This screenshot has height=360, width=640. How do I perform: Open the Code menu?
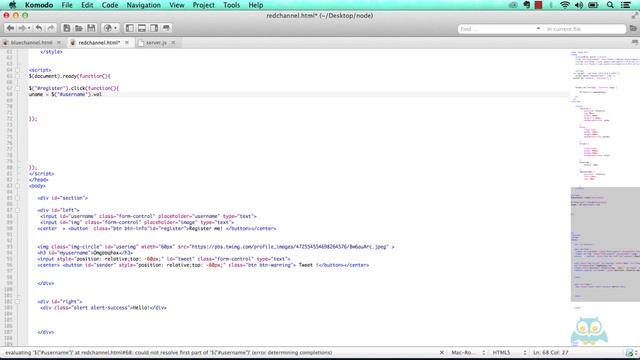tap(110, 5)
